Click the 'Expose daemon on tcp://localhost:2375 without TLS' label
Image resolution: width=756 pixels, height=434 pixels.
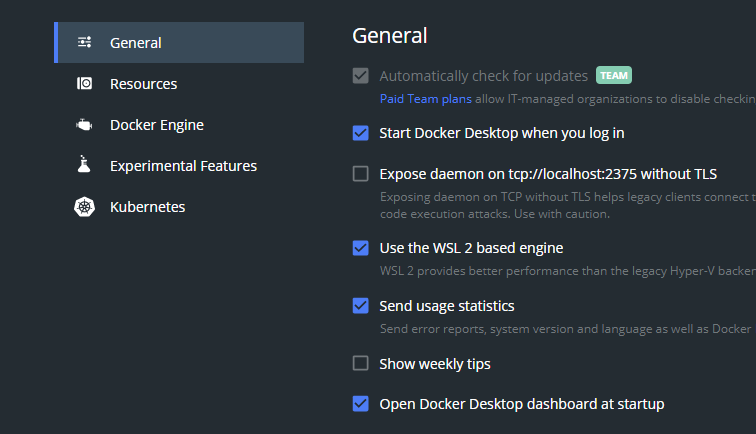[x=548, y=174]
